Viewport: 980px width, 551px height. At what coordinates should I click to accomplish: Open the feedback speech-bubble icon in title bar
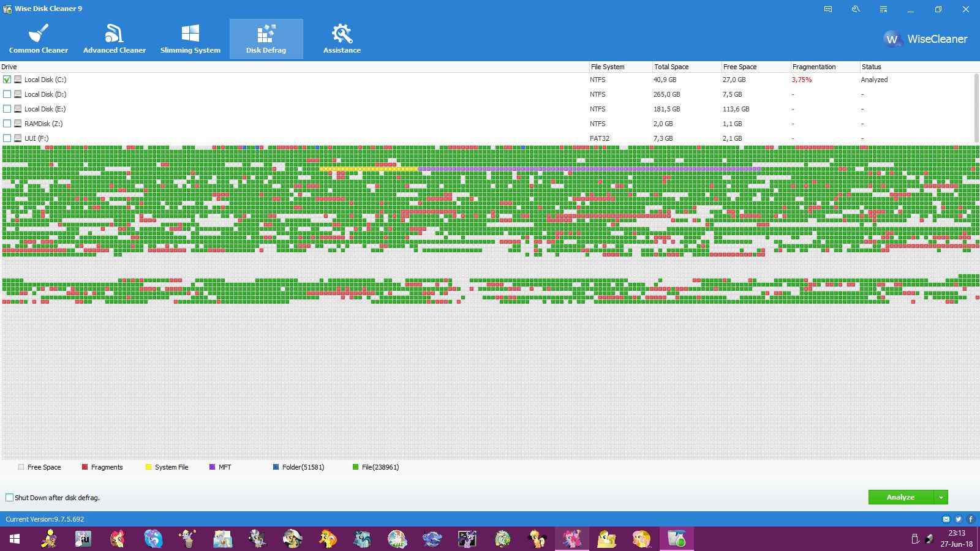click(x=828, y=9)
